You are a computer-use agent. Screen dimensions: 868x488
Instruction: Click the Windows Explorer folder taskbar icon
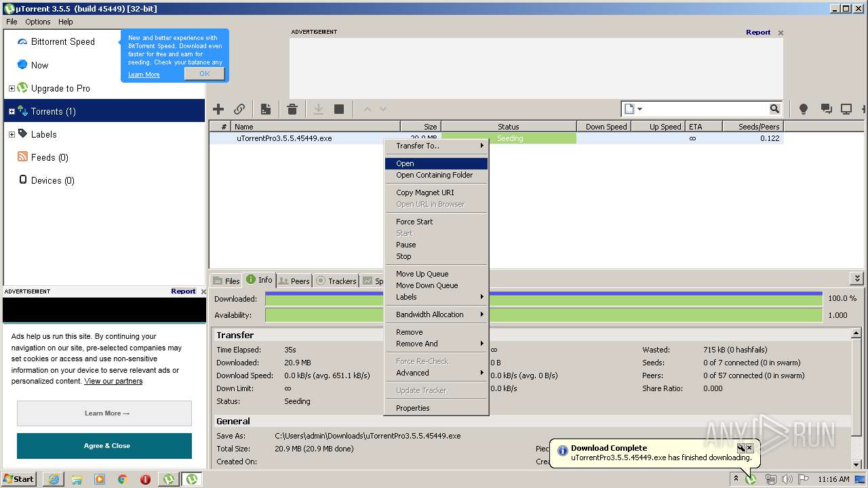pyautogui.click(x=77, y=479)
